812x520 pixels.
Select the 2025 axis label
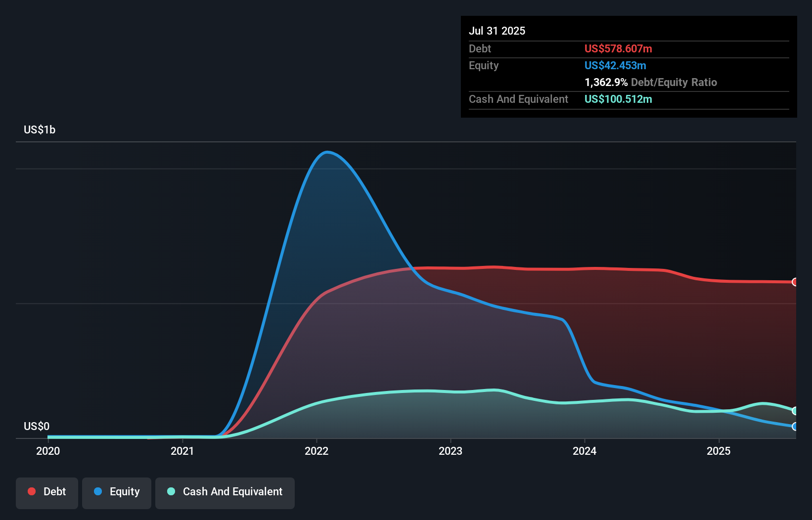[719, 451]
